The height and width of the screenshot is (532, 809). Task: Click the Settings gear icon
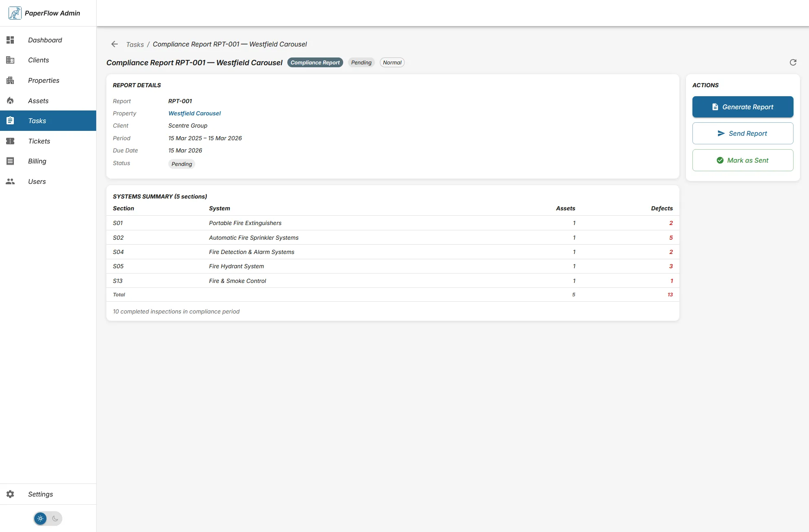click(10, 494)
